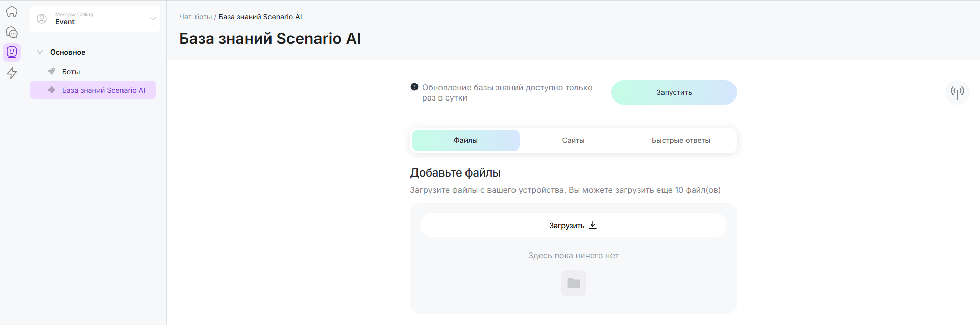Switch to the Быстрые ответы tab

[681, 140]
